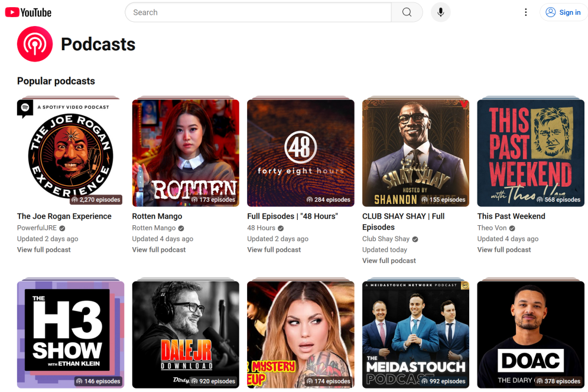This screenshot has height=392, width=588.
Task: Open the YouTube home logo
Action: 28,12
